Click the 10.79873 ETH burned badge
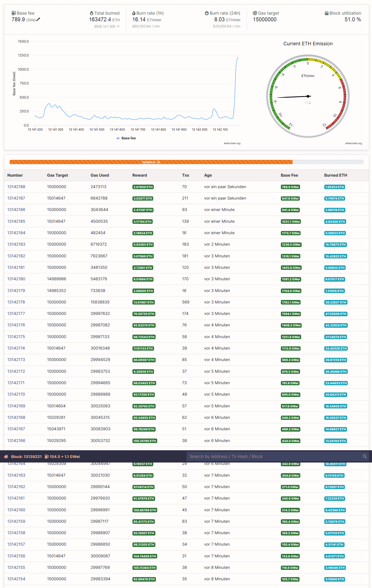This screenshot has height=588, width=372. tap(335, 245)
